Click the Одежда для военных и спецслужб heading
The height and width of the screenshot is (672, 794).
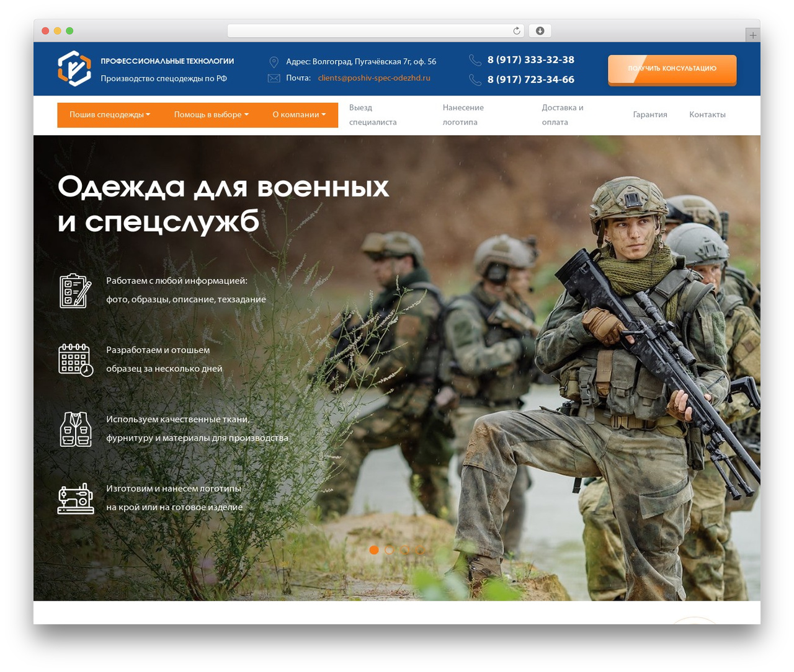[x=223, y=204]
